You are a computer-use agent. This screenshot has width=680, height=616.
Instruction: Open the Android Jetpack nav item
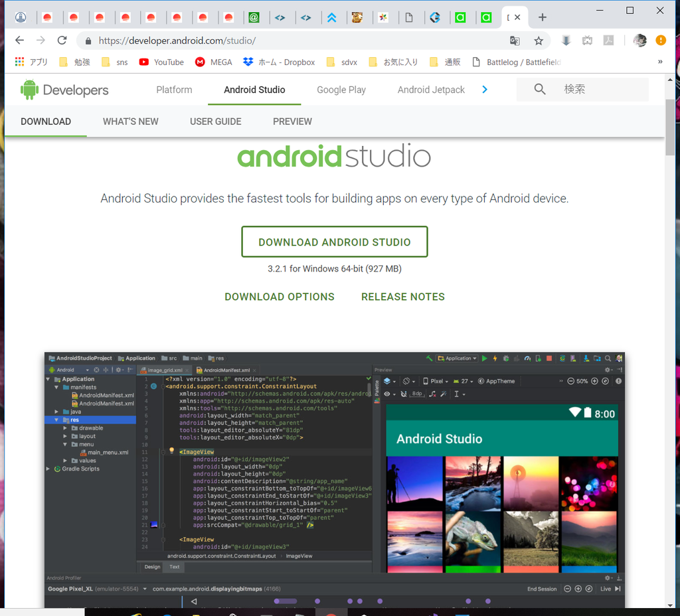[x=431, y=90]
